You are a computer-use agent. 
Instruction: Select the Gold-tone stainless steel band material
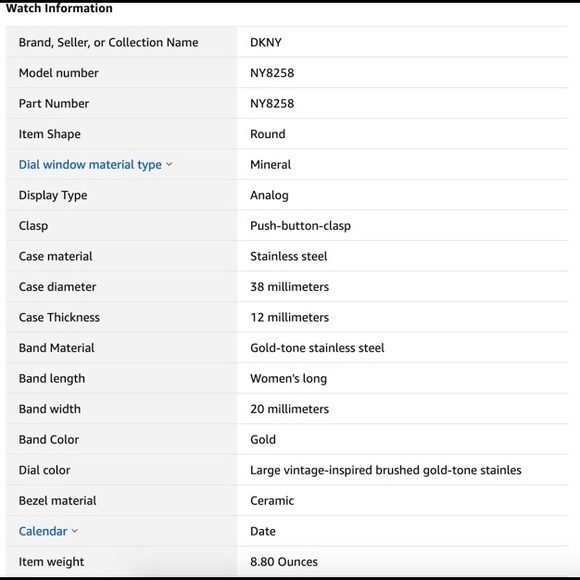(x=317, y=348)
